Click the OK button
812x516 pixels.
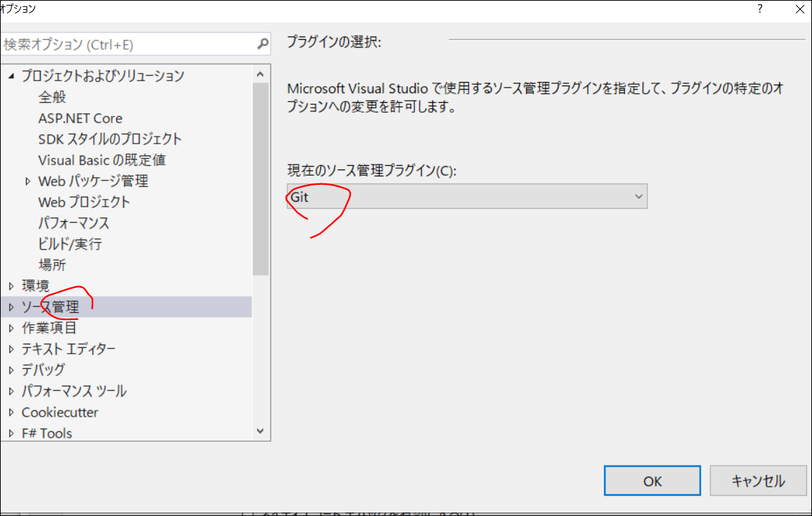pyautogui.click(x=652, y=481)
